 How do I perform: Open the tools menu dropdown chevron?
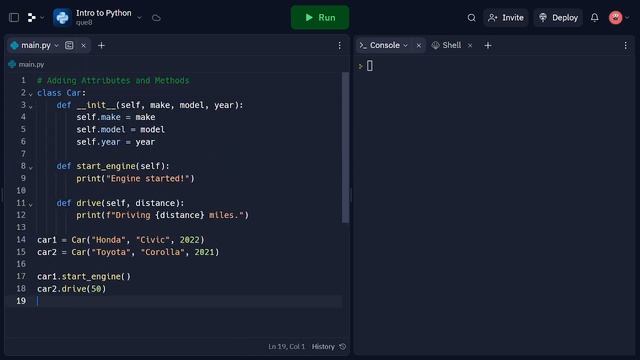(x=42, y=18)
